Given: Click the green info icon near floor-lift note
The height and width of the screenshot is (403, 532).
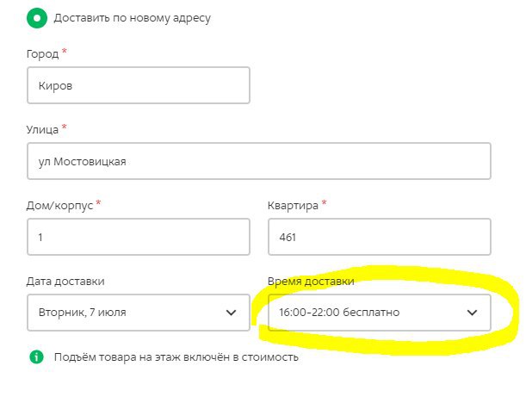Looking at the screenshot, I should click(36, 356).
